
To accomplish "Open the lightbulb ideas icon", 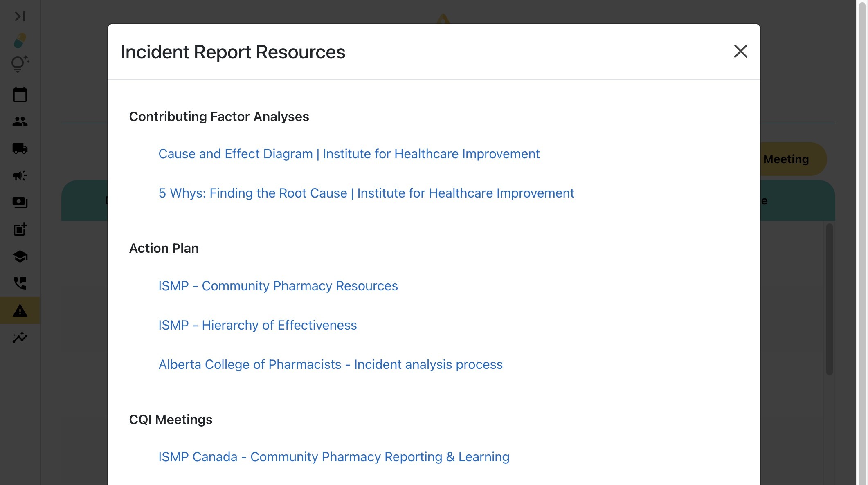I will 20,64.
